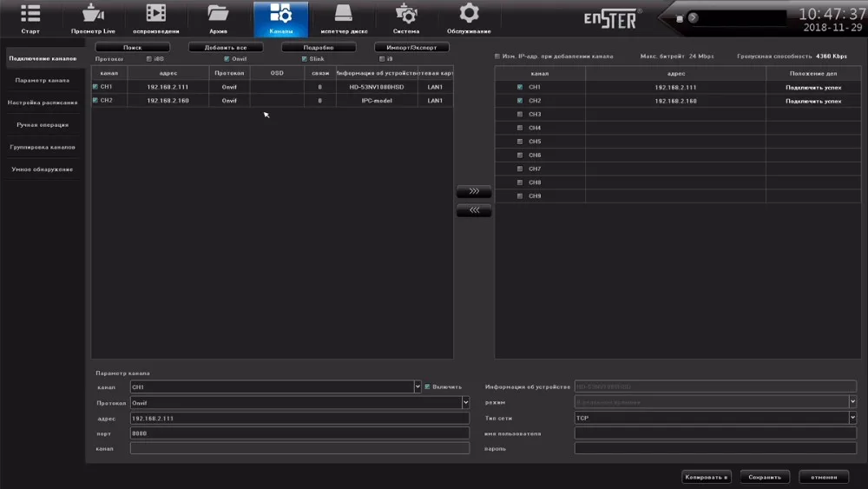
Task: Click the адрес column header in left table
Action: pyautogui.click(x=168, y=73)
